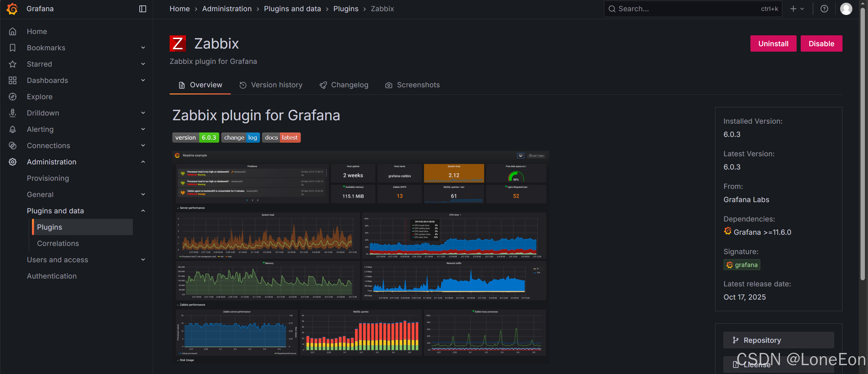
Task: Click the Grafana Labs author text
Action: tap(746, 200)
